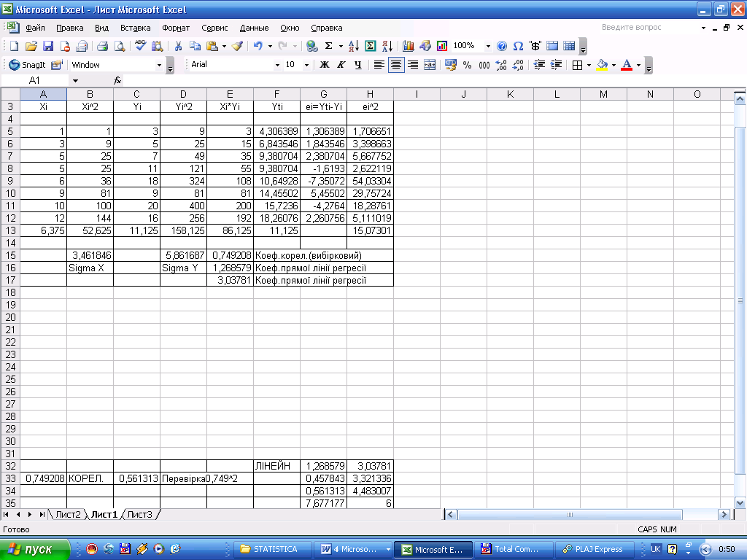
Task: Apply Percent style format
Action: point(468,65)
